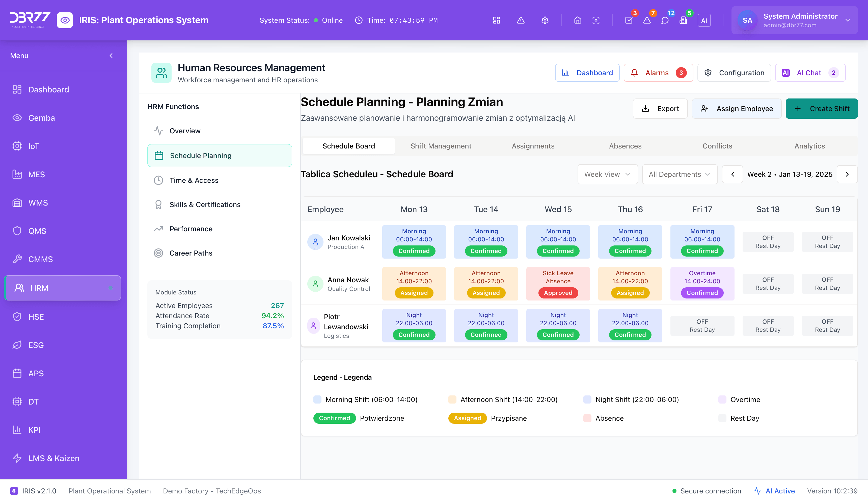Viewport: 868px width, 501px height.
Task: Open the Absences tab
Action: tap(625, 146)
